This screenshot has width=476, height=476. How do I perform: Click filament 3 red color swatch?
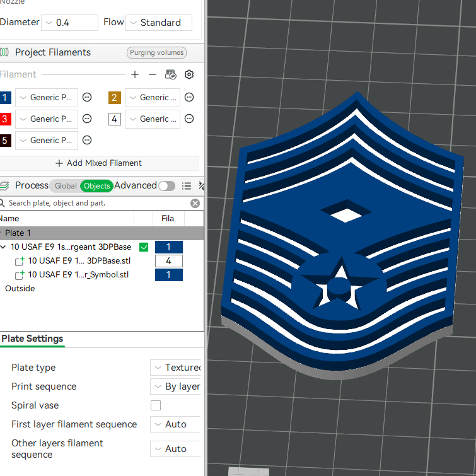coord(6,119)
